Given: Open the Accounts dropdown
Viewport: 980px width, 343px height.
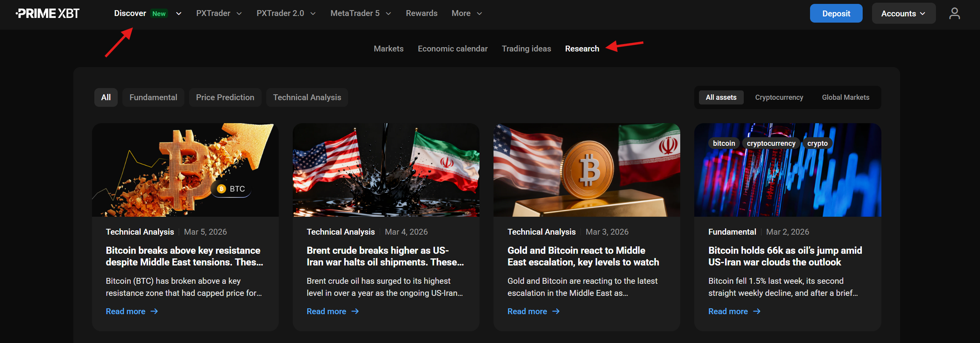Looking at the screenshot, I should click(903, 14).
